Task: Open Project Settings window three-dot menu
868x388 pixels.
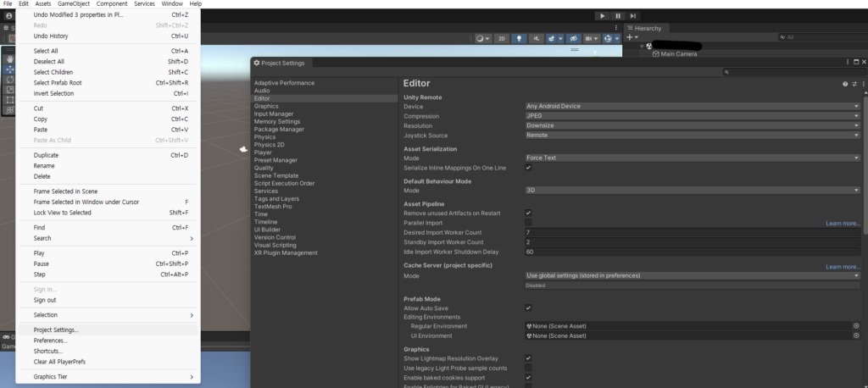Action: pyautogui.click(x=848, y=63)
